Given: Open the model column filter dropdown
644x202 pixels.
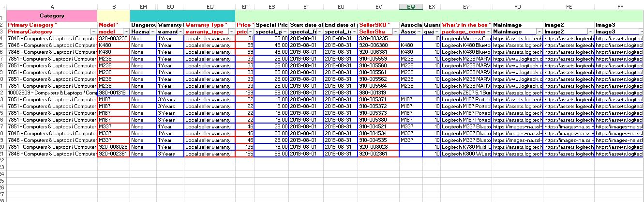Looking at the screenshot, I should [x=126, y=31].
